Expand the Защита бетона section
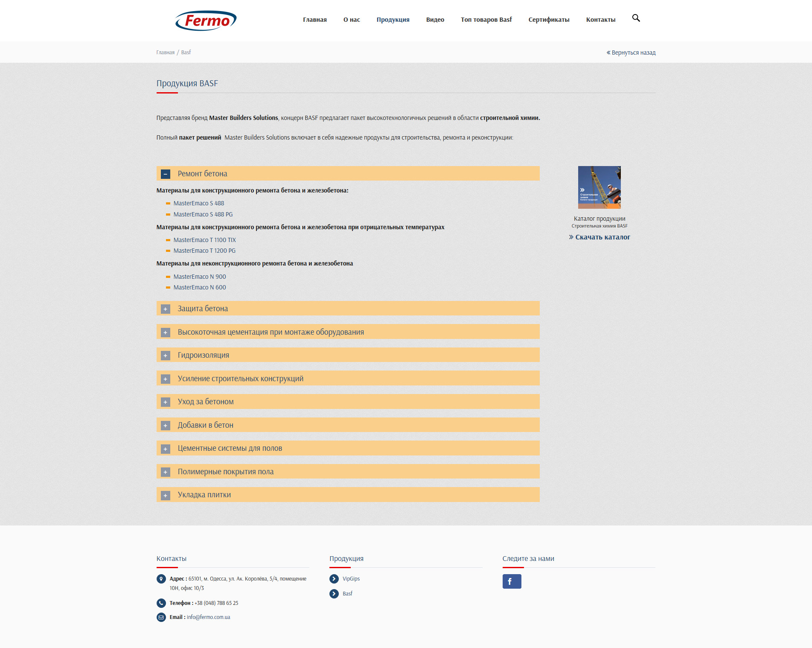The width and height of the screenshot is (812, 648). point(166,309)
